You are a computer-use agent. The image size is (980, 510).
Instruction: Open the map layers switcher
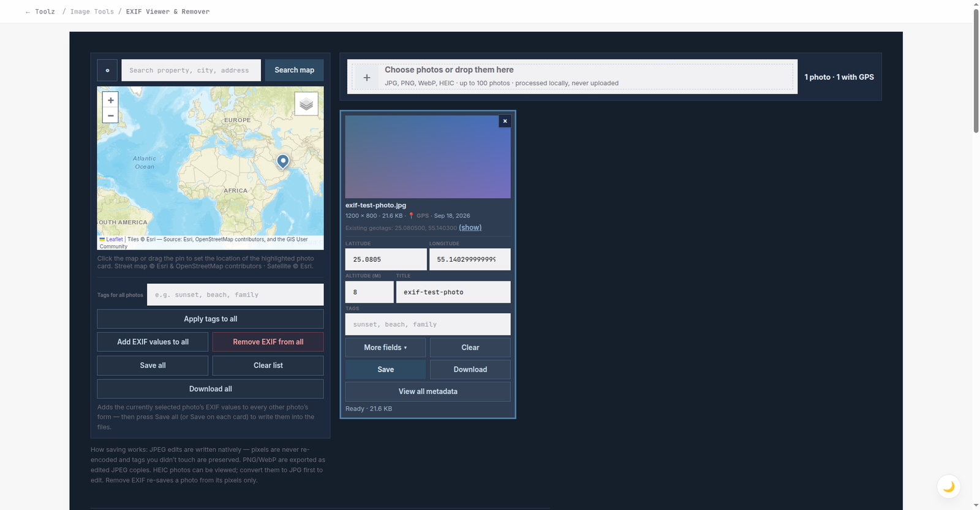tap(306, 104)
